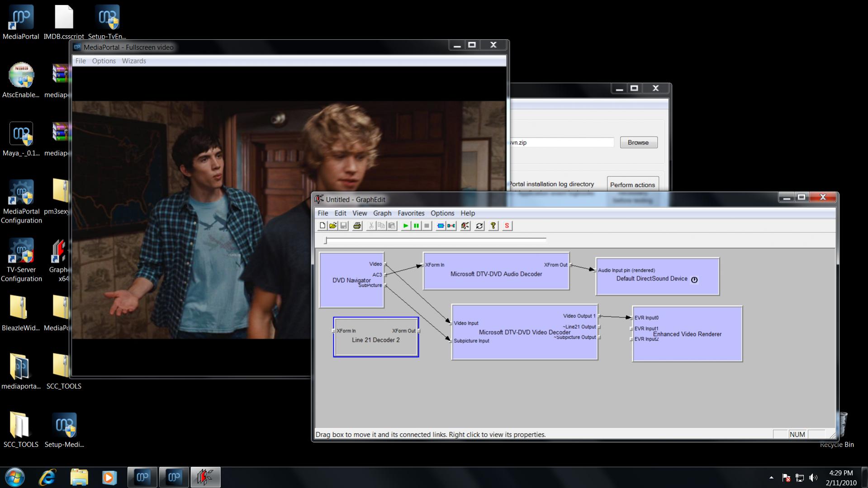
Task: Open the Graph menu in GraphEdit
Action: tap(382, 213)
